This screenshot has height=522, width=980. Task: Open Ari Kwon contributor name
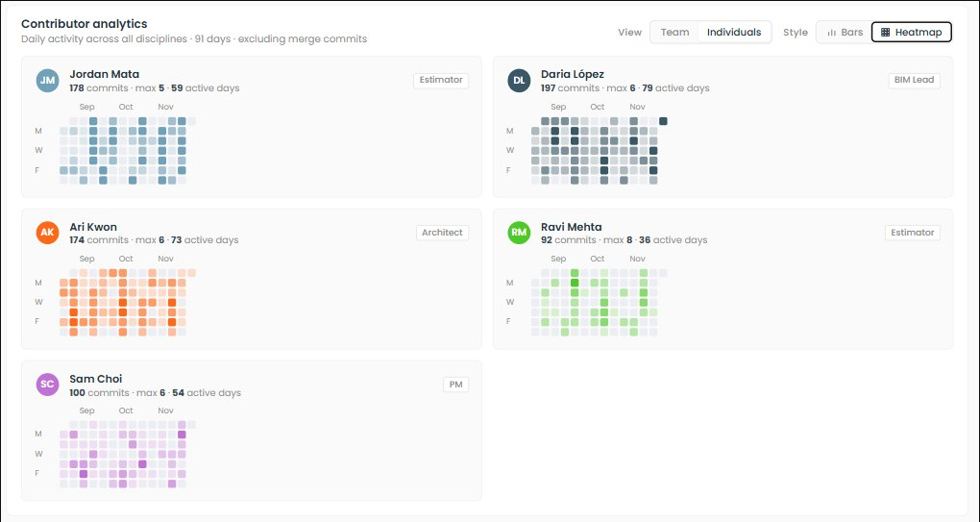(x=93, y=226)
